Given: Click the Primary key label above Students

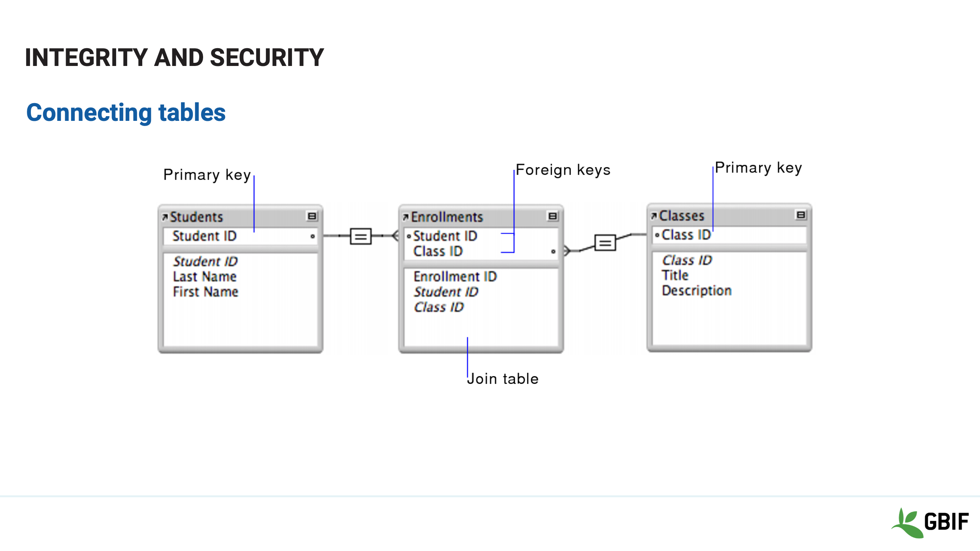Looking at the screenshot, I should (x=207, y=175).
